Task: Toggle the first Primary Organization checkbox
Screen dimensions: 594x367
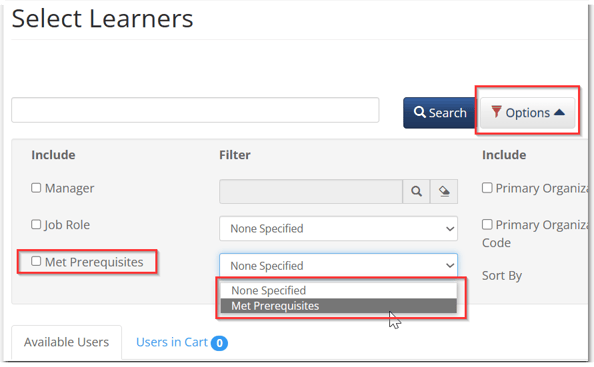Action: coord(487,188)
